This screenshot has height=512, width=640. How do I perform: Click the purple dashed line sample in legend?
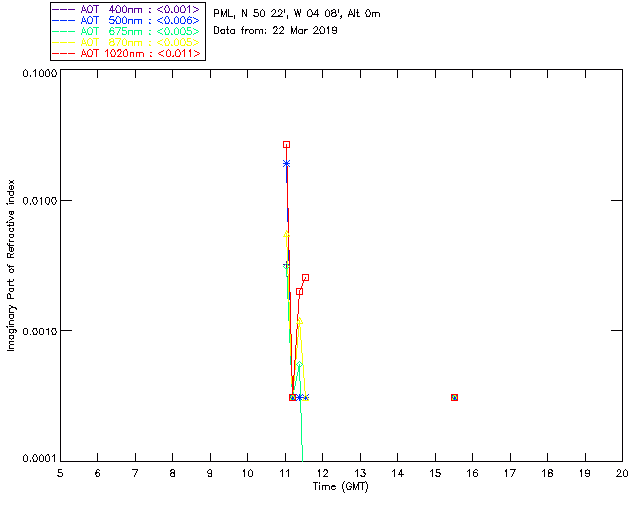(x=64, y=9)
